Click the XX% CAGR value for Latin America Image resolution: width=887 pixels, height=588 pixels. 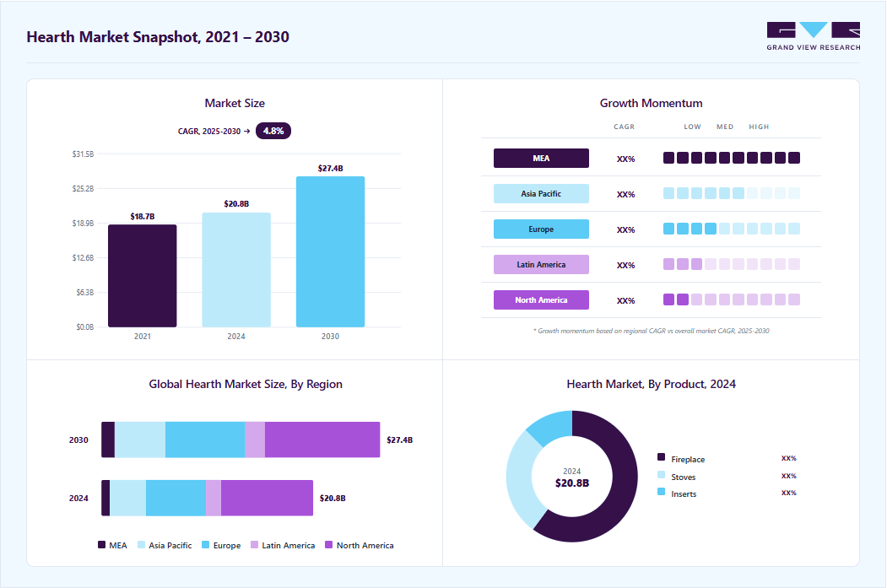[x=625, y=265]
